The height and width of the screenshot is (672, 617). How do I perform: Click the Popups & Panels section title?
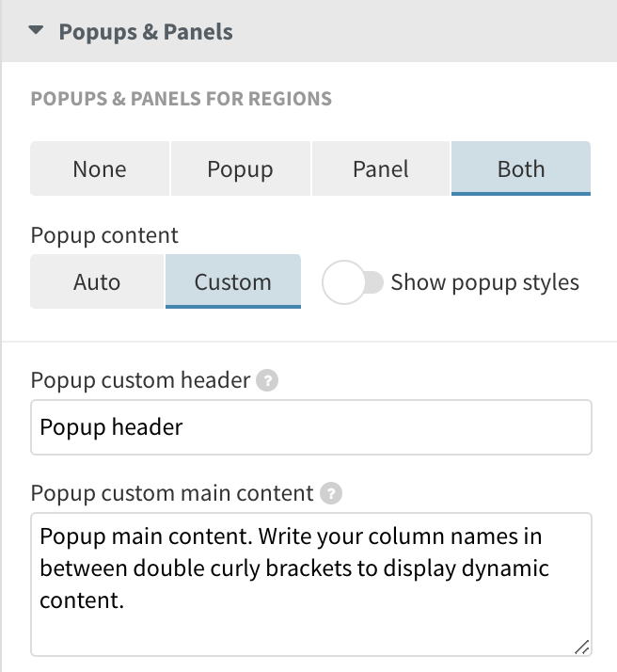(x=146, y=31)
